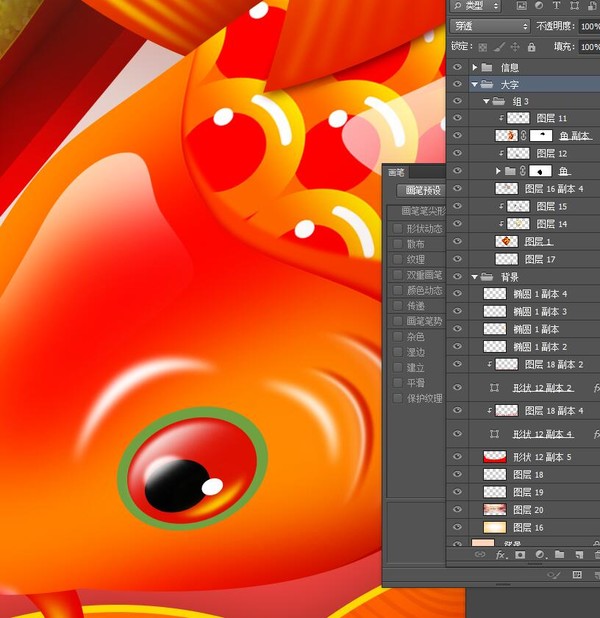Click the pixel layer filter icon
600x618 pixels.
tap(522, 6)
